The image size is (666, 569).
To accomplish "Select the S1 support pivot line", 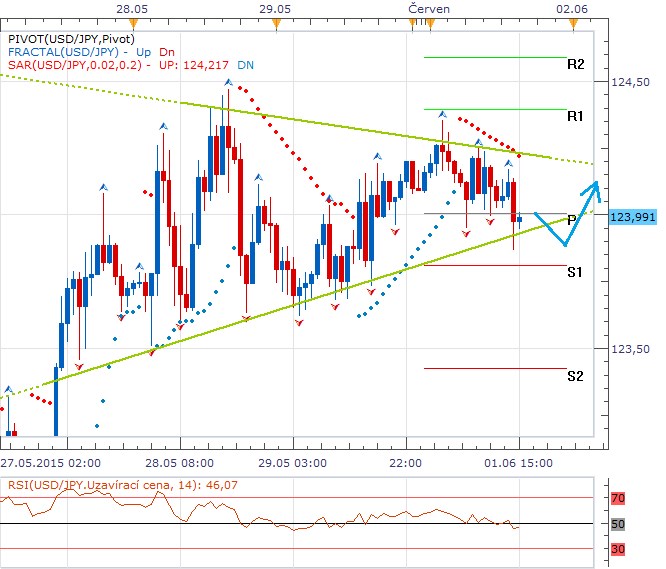I will pyautogui.click(x=495, y=265).
